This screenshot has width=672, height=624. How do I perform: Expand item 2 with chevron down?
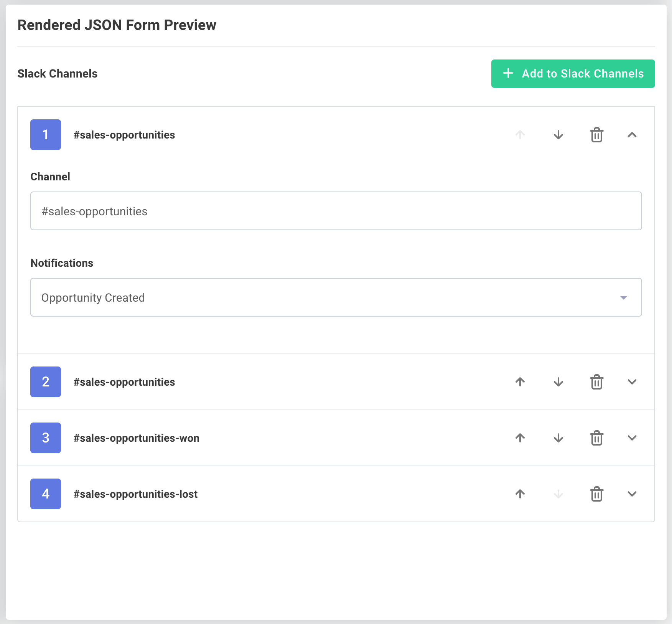[x=632, y=382]
